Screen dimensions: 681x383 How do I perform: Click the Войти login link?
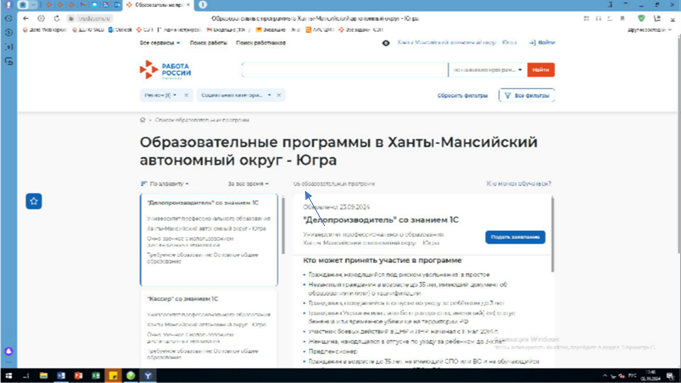[542, 43]
